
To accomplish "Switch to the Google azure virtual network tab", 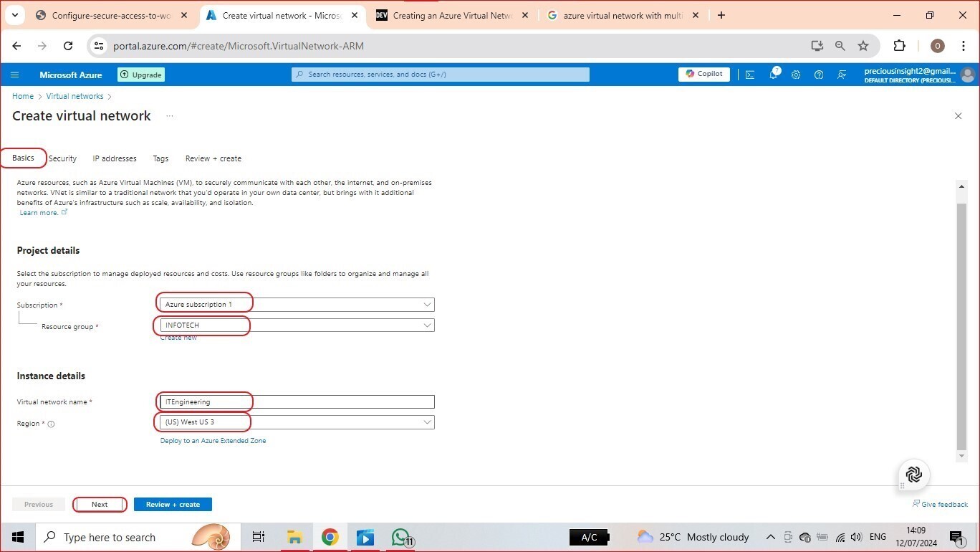I will tap(623, 15).
